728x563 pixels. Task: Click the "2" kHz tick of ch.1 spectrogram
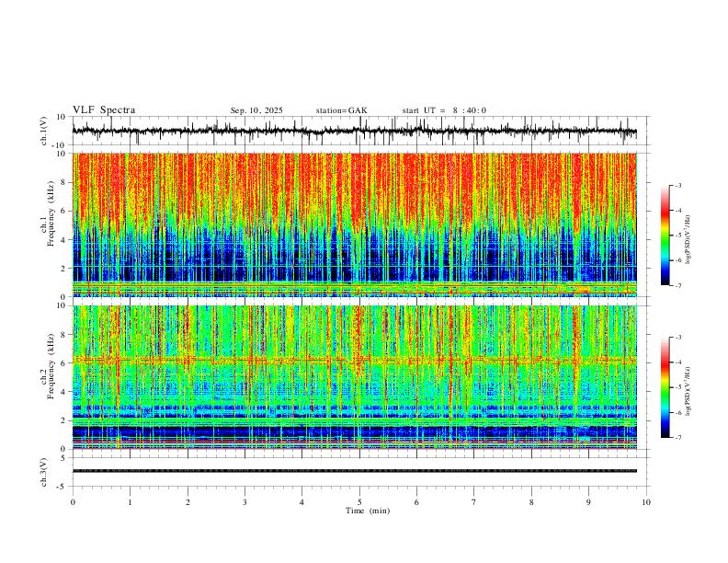pyautogui.click(x=63, y=268)
